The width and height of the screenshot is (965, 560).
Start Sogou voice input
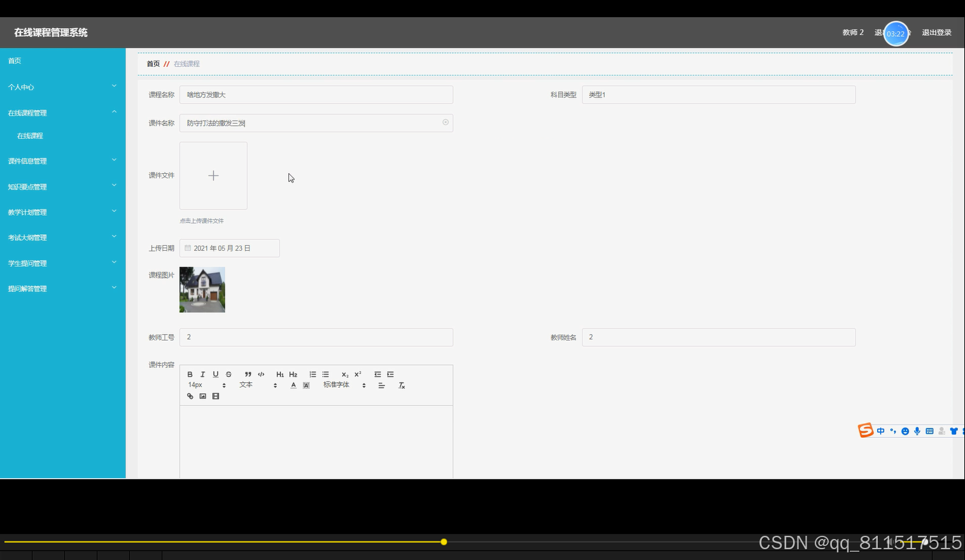click(x=917, y=431)
